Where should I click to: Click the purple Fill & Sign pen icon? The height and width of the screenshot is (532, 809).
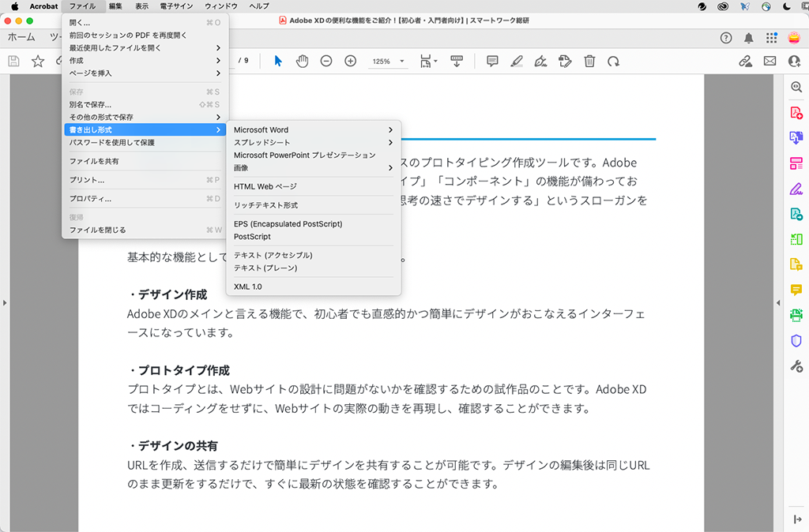pyautogui.click(x=796, y=189)
